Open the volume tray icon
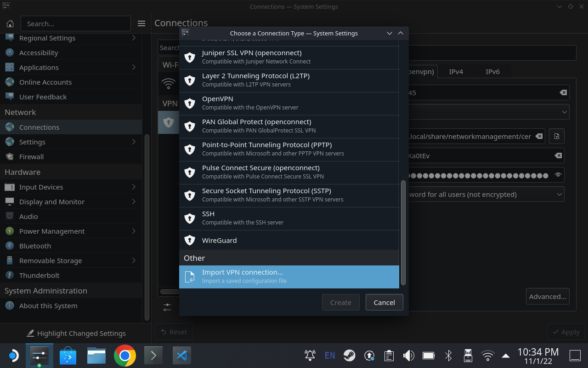The height and width of the screenshot is (368, 588). click(x=408, y=356)
